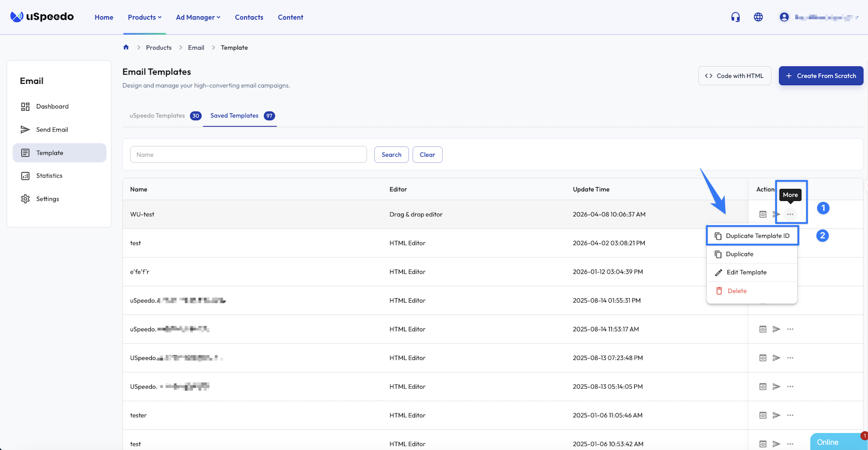Preview the tester template with eye icon
This screenshot has width=868, height=450.
pyautogui.click(x=763, y=415)
